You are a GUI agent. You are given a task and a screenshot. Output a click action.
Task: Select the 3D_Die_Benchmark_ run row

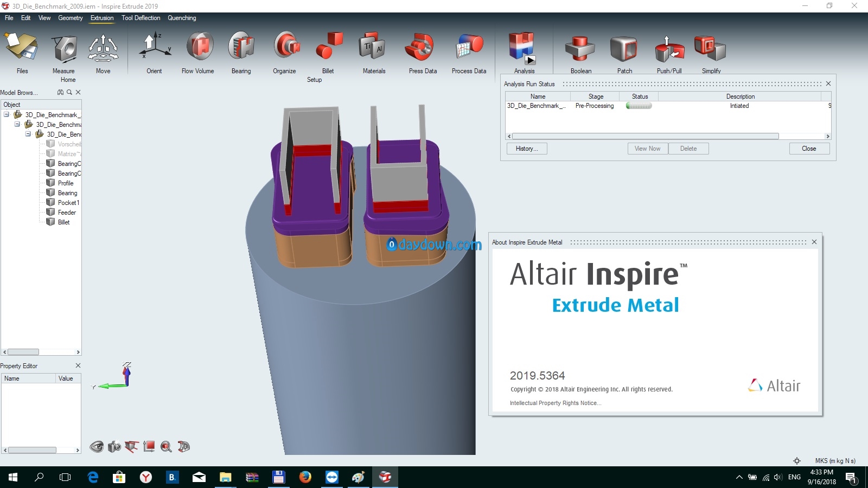tap(668, 106)
